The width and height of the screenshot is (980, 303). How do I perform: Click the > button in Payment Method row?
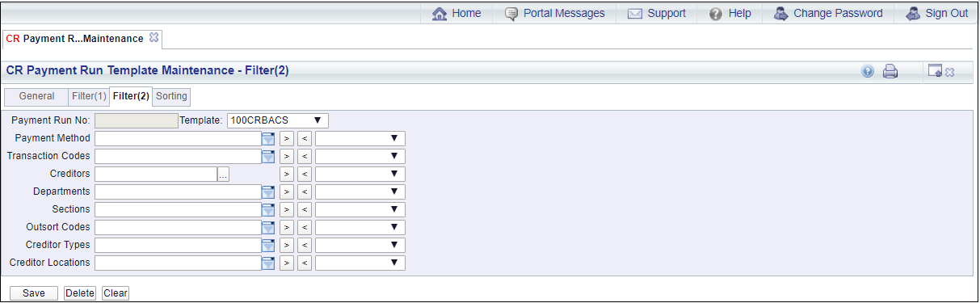pos(287,138)
